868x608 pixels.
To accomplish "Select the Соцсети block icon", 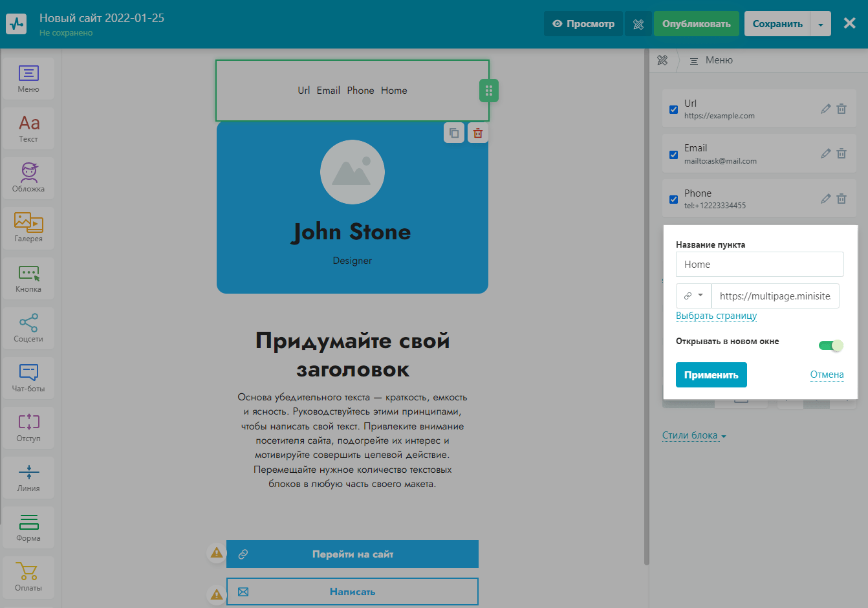I will [28, 327].
